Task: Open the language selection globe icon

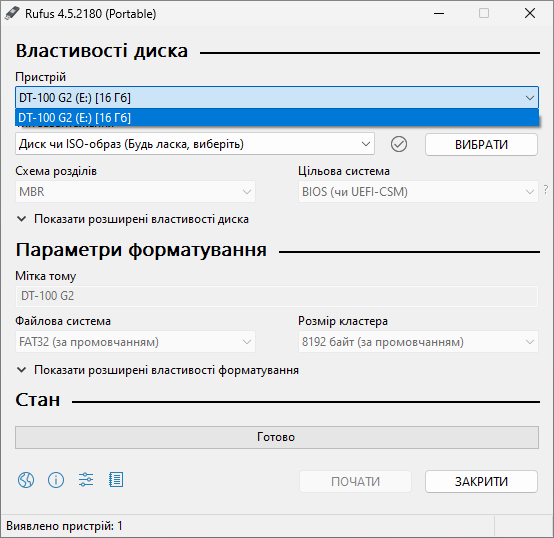Action: (26, 480)
